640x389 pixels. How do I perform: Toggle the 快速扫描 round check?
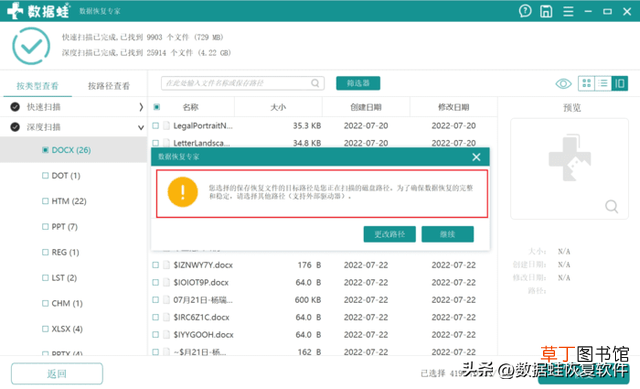point(15,107)
